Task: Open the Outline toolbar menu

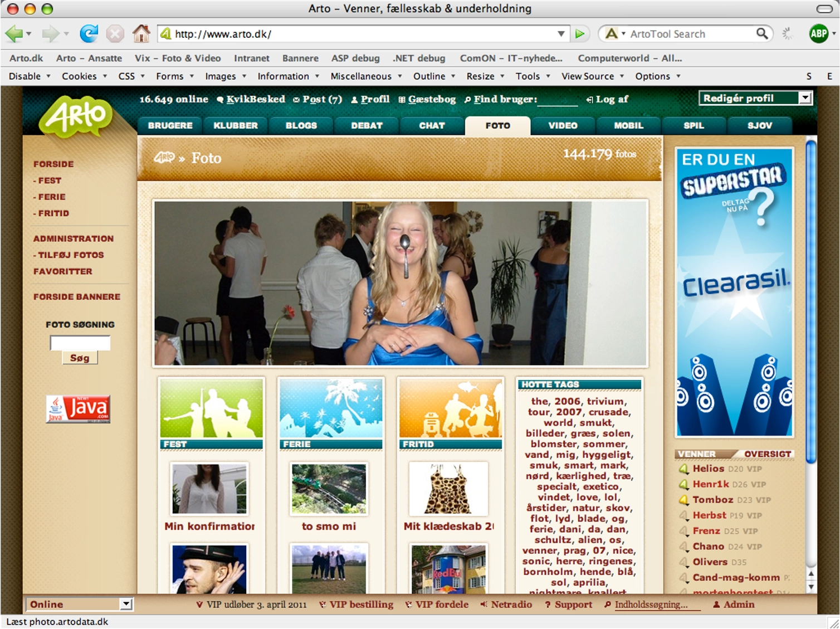Action: click(434, 76)
